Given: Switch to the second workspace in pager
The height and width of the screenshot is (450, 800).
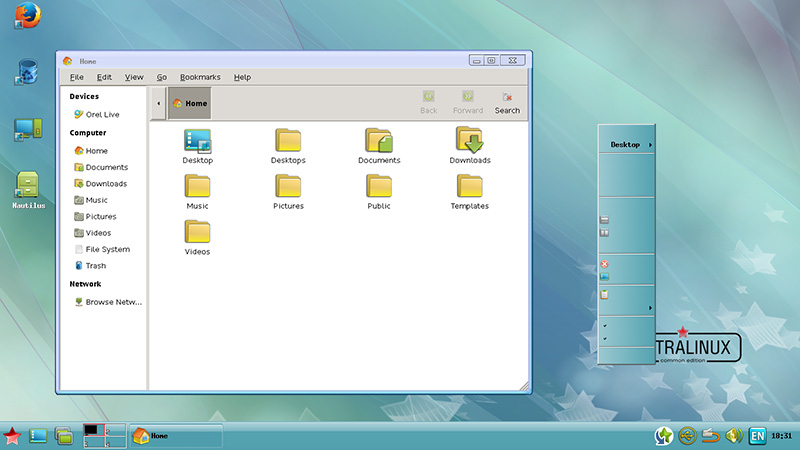Looking at the screenshot, I should click(x=115, y=430).
